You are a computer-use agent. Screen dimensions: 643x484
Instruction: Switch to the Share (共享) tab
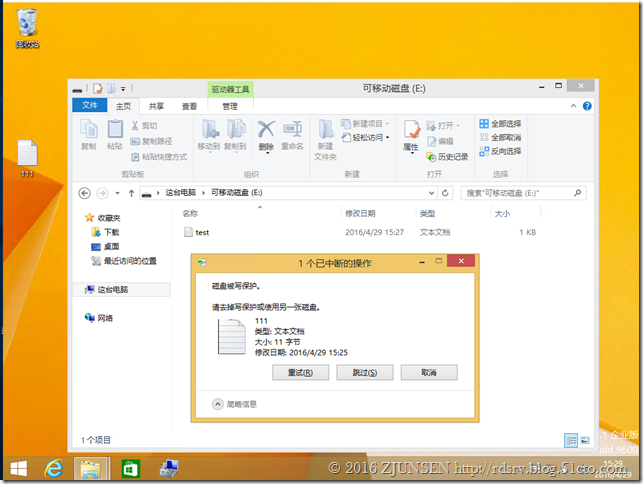tap(156, 106)
